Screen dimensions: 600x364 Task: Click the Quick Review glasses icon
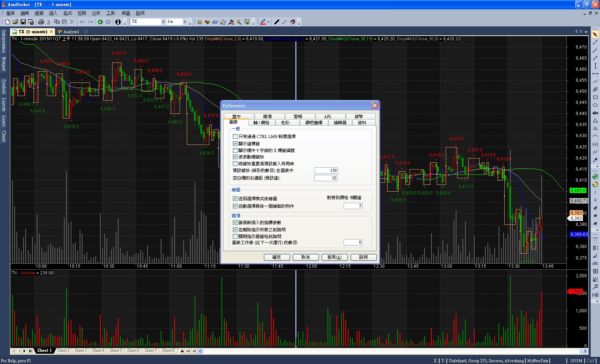tap(215, 22)
